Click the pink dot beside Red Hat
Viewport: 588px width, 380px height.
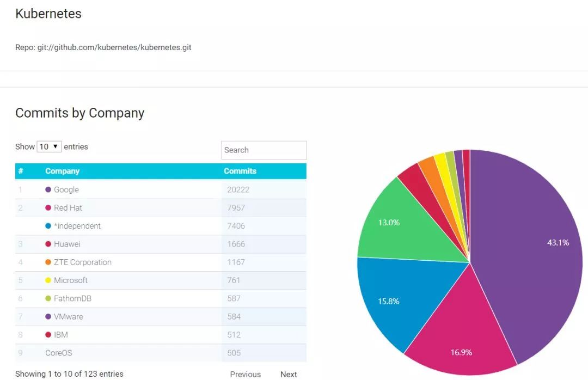[x=48, y=208]
